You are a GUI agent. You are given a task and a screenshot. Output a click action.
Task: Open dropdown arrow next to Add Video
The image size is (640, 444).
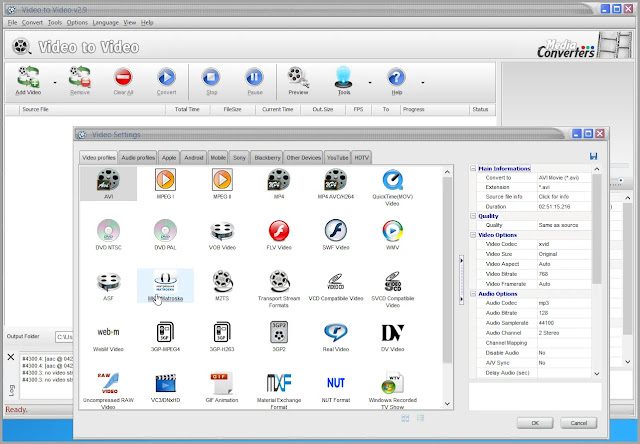point(55,83)
